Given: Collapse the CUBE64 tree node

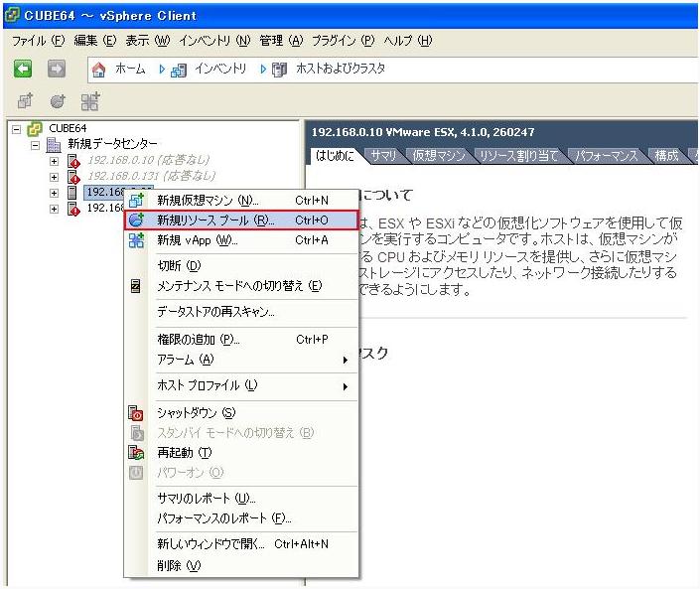Looking at the screenshot, I should [x=17, y=129].
